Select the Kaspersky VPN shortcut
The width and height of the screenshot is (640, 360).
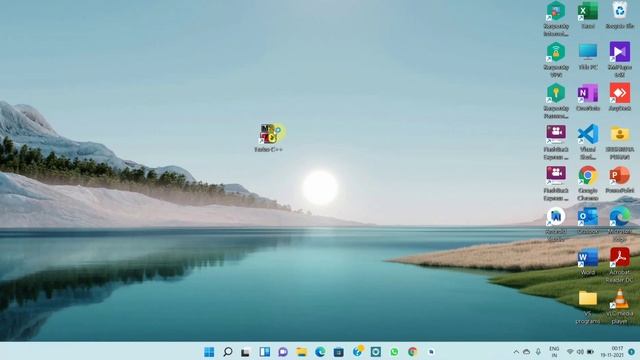click(556, 60)
